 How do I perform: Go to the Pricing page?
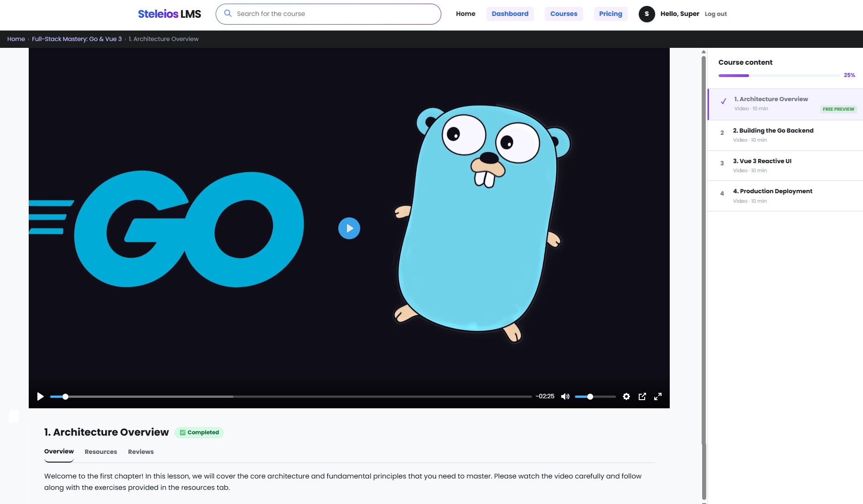click(x=610, y=14)
